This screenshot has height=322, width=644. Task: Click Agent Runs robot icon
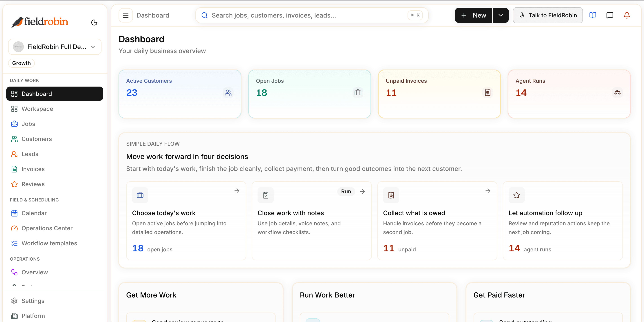tap(617, 93)
